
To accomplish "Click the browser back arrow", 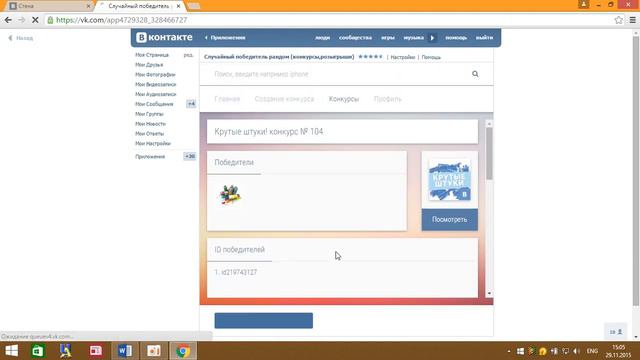I will pos(8,20).
